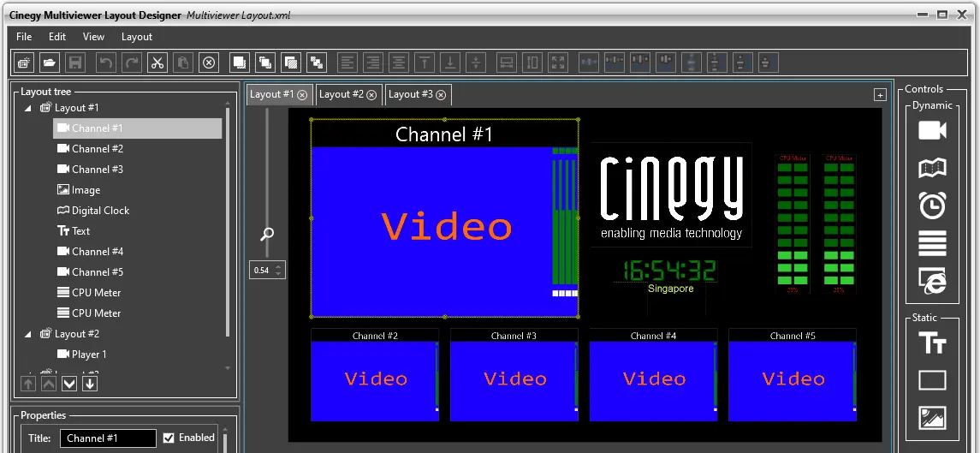Viewport: 980px width, 453px height.
Task: Move tree item up one position
Action: pyautogui.click(x=49, y=384)
